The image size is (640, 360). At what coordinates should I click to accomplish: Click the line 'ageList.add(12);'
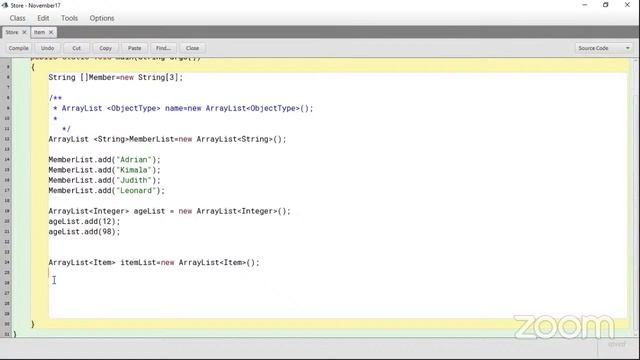[84, 221]
